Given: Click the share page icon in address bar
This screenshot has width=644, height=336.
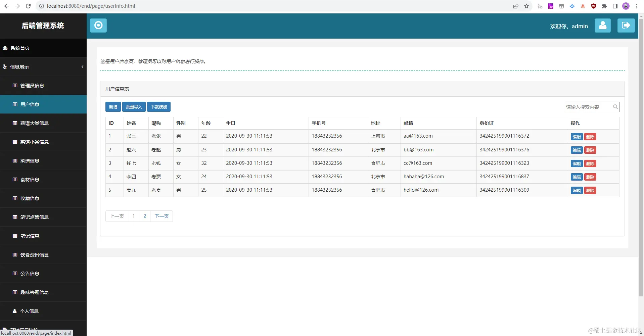Looking at the screenshot, I should pos(515,6).
